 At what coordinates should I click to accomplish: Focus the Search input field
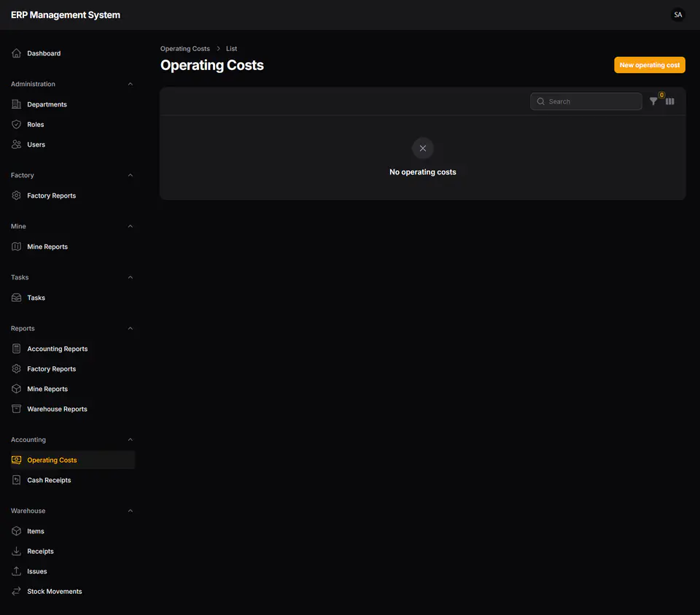(586, 101)
